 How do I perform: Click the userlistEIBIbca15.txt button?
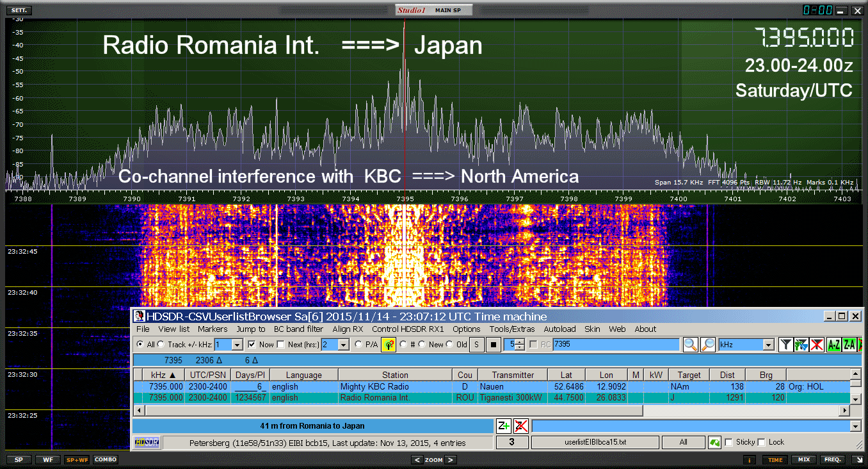point(595,443)
